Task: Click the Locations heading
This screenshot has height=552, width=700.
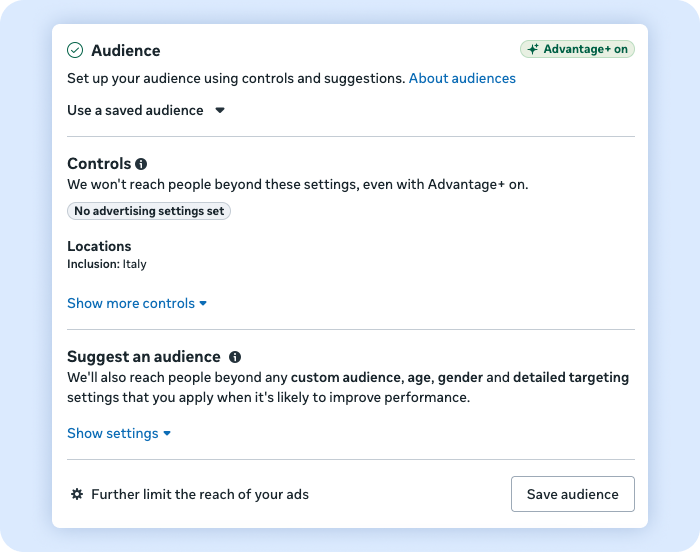Action: pos(99,246)
